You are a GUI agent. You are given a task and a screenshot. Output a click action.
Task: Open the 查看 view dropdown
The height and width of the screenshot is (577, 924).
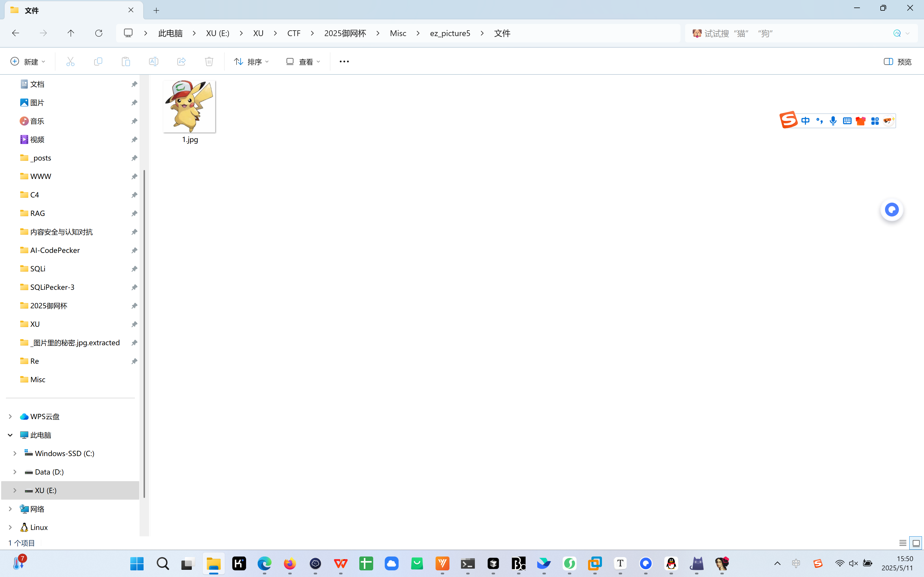click(304, 61)
